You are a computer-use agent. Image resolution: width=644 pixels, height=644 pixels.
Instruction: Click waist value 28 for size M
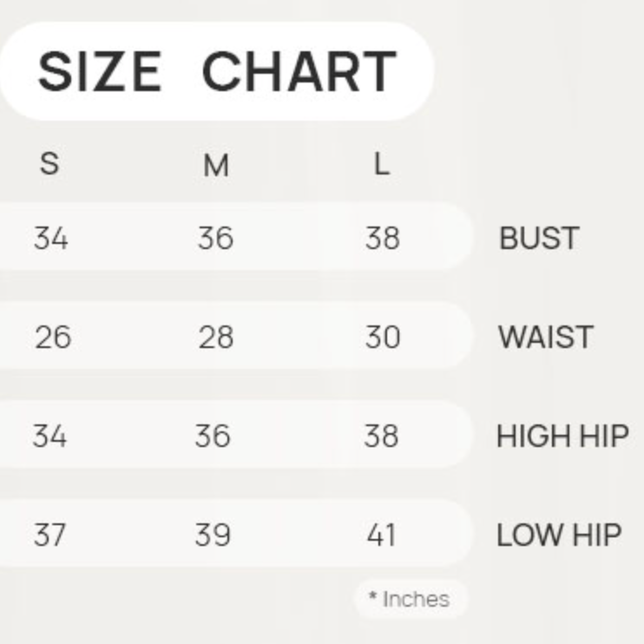(x=215, y=337)
